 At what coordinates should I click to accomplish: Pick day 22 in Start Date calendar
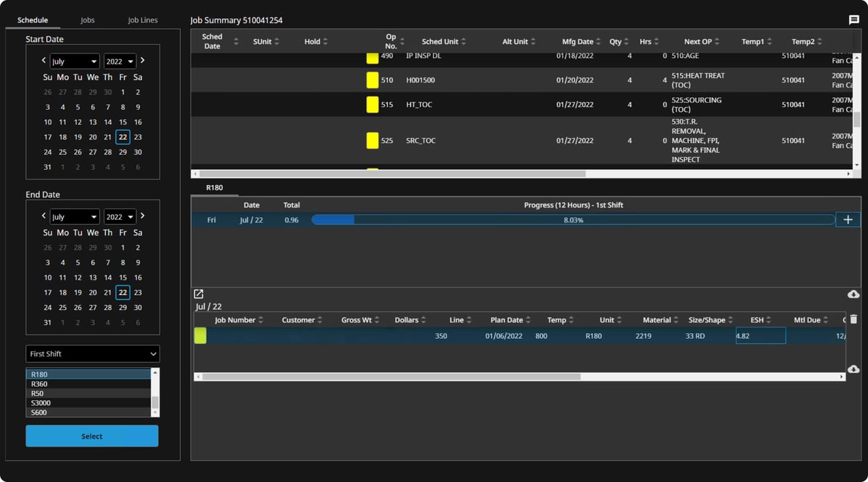click(123, 137)
